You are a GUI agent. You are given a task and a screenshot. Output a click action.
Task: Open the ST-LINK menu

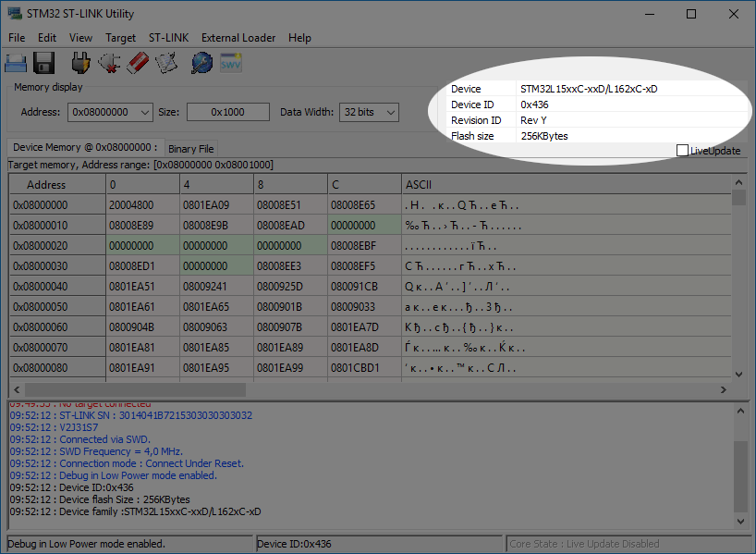click(169, 38)
